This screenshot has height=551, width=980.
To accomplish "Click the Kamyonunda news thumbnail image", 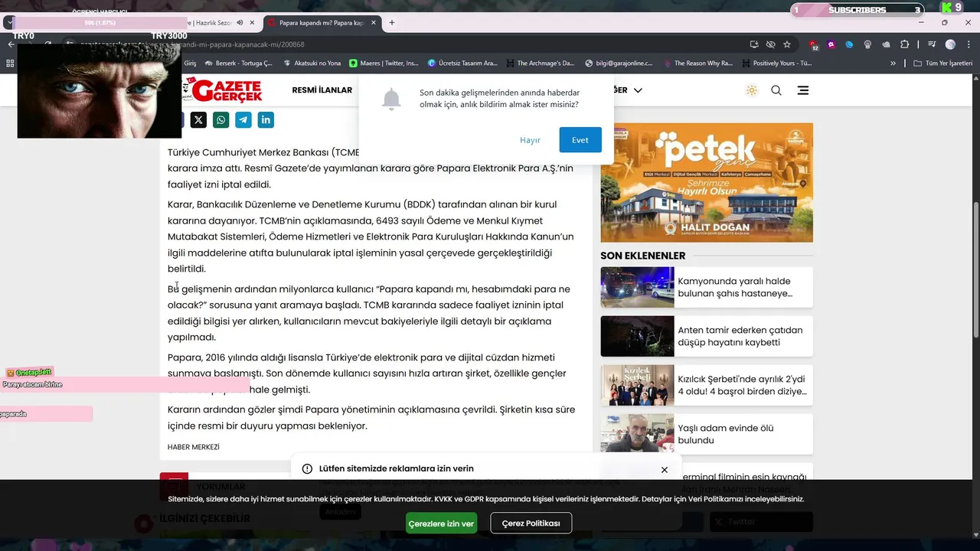I will point(637,287).
